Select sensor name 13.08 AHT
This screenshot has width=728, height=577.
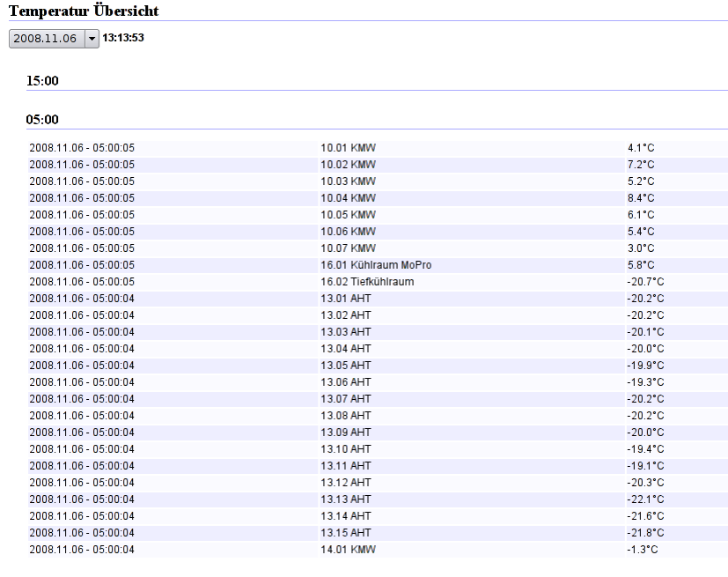pyautogui.click(x=346, y=415)
